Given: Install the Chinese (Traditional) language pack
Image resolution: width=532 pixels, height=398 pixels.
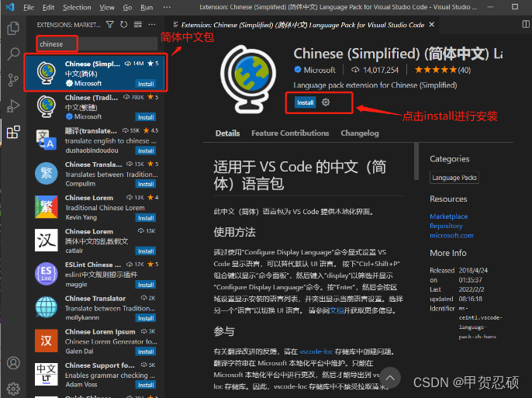Looking at the screenshot, I should 146,117.
